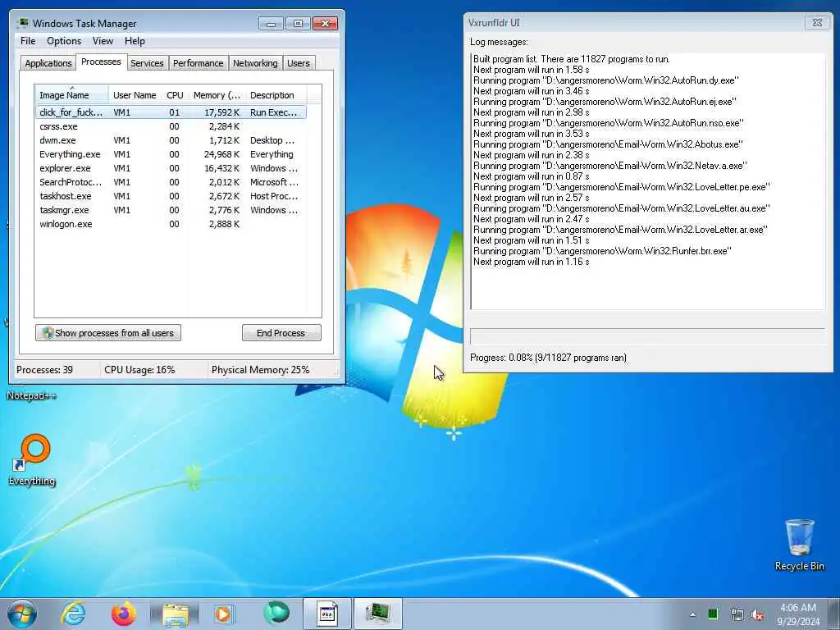The width and height of the screenshot is (840, 630).
Task: Select the dwm.exe process row
Action: pos(171,140)
